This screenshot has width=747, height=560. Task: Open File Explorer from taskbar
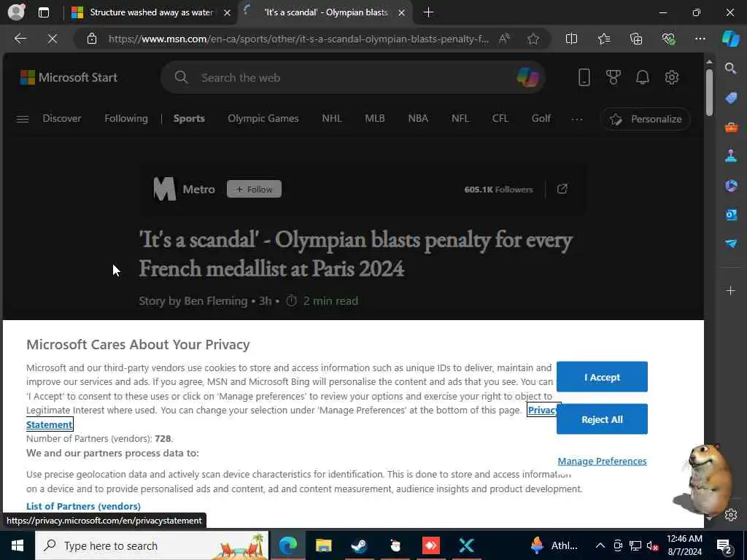323,545
